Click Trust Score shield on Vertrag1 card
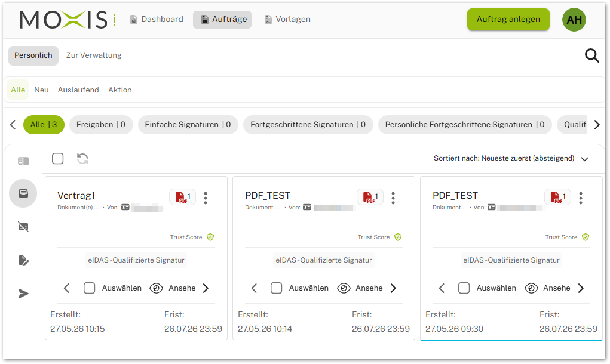The width and height of the screenshot is (610, 364). [x=210, y=237]
